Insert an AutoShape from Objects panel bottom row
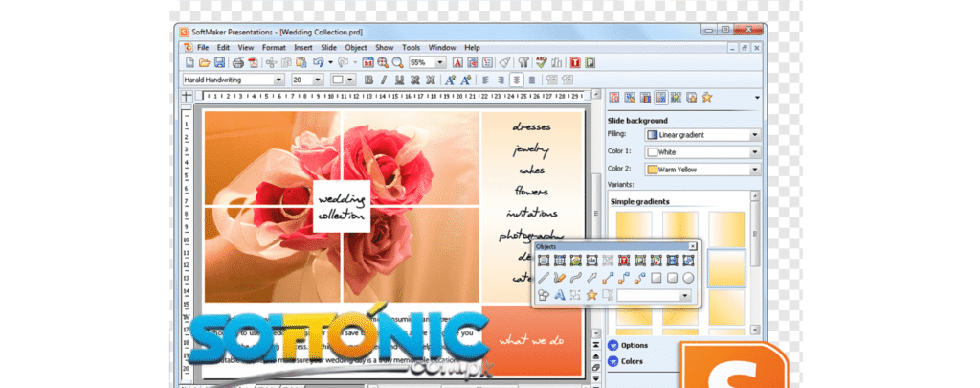The image size is (980, 388). (x=544, y=295)
